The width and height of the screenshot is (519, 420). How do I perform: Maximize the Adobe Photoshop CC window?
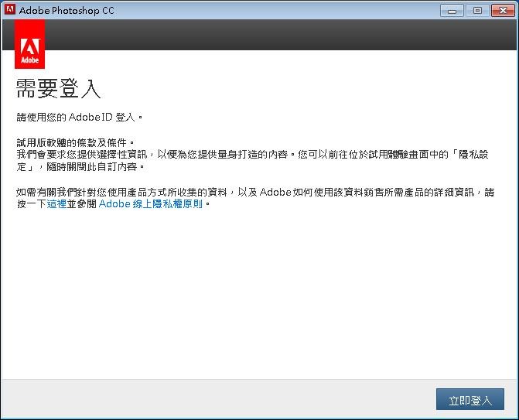[x=477, y=11]
